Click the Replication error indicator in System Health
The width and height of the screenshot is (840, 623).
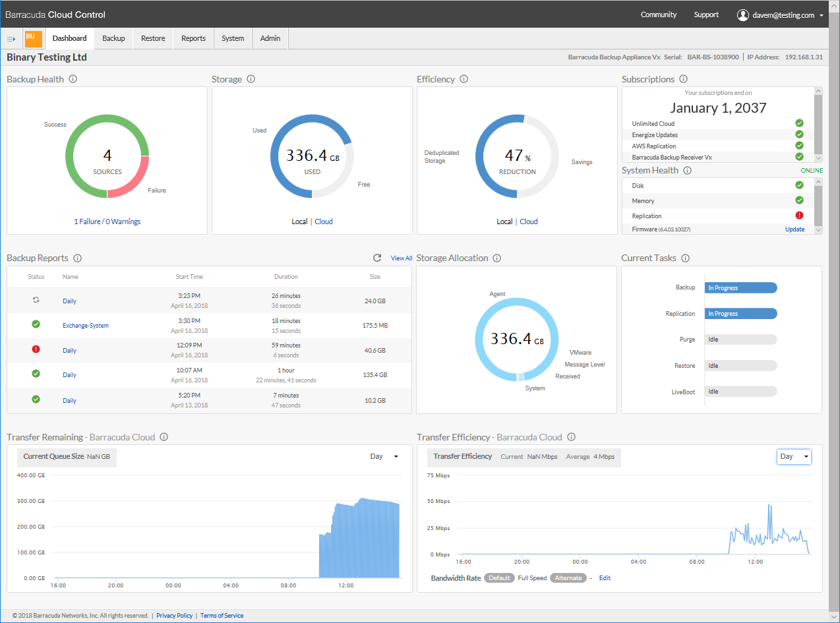point(799,215)
